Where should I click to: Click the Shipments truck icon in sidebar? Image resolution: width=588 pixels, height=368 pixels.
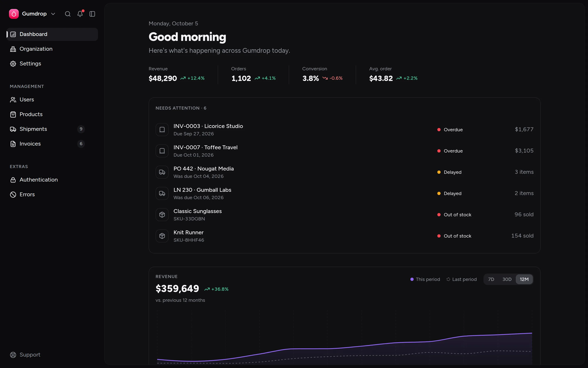(x=13, y=129)
